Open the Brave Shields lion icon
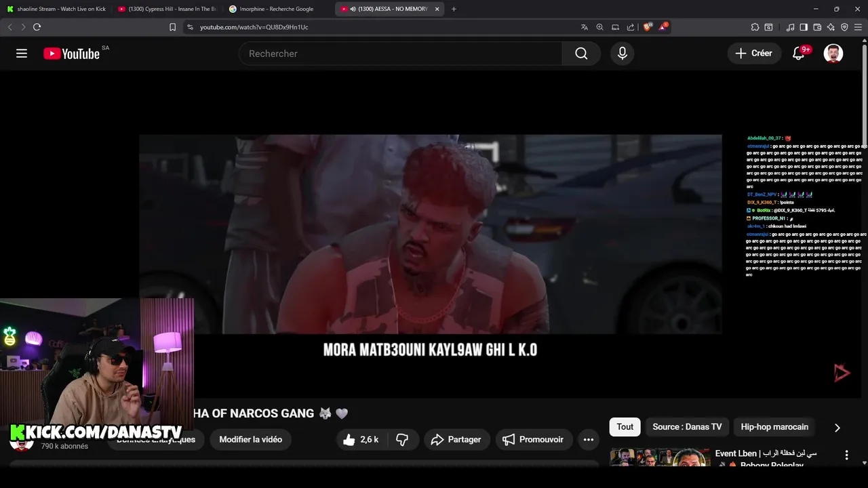 coord(648,27)
